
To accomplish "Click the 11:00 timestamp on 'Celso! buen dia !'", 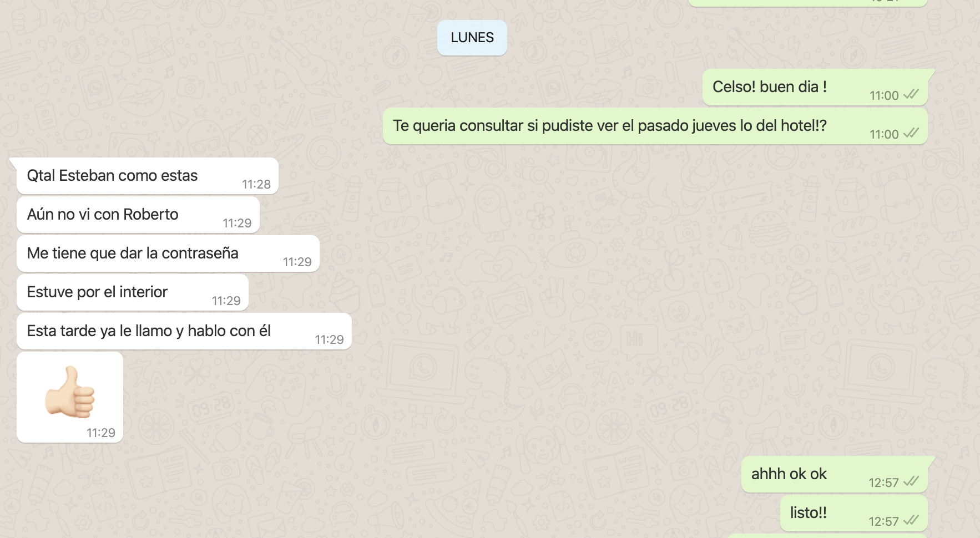I will click(x=884, y=95).
